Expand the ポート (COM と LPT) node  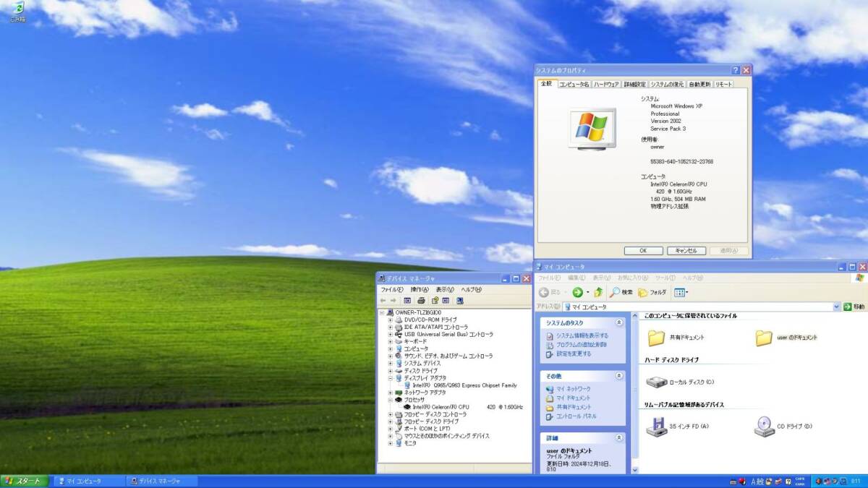coord(391,429)
